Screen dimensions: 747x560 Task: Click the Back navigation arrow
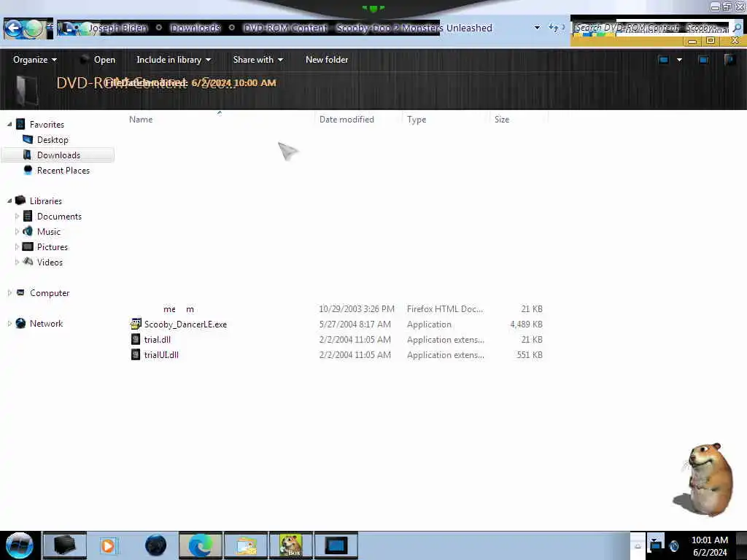[13, 28]
